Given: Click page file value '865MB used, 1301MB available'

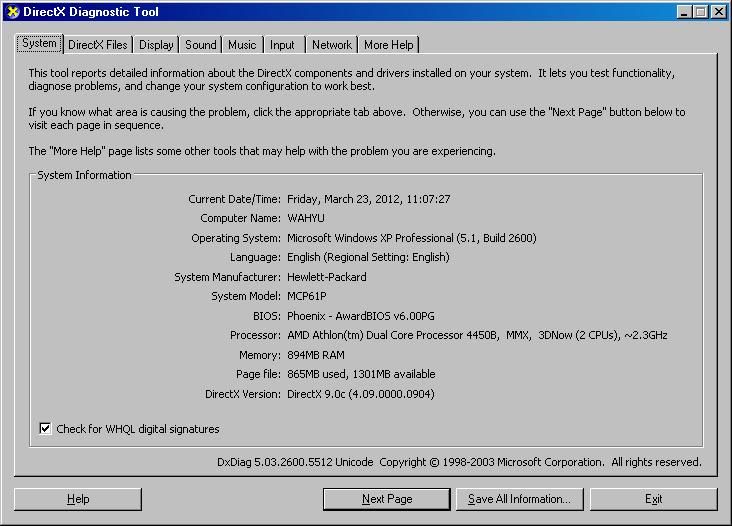Looking at the screenshot, I should (x=361, y=374).
